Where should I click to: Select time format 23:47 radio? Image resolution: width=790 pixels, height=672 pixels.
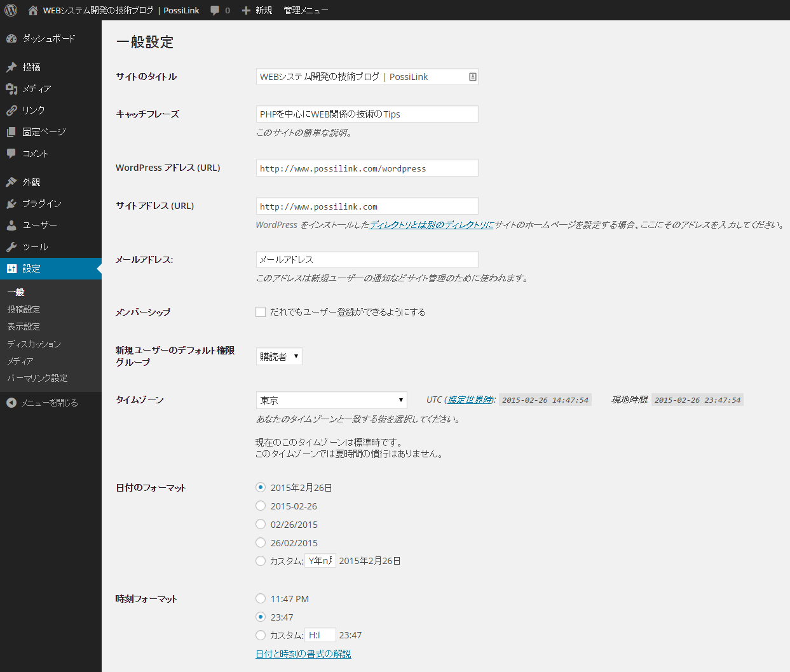tap(261, 617)
